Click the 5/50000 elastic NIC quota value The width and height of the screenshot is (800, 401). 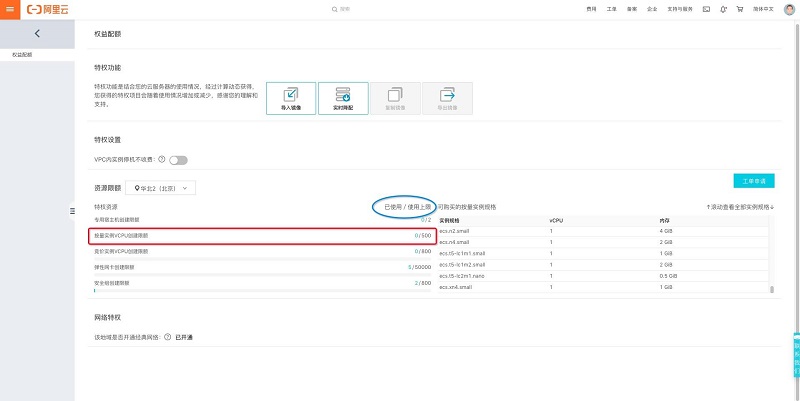coord(419,267)
